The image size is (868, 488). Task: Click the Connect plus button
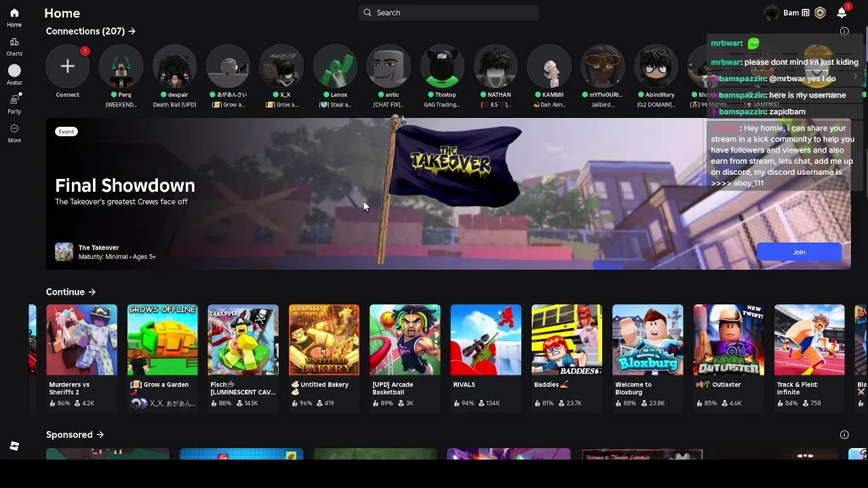(x=67, y=66)
